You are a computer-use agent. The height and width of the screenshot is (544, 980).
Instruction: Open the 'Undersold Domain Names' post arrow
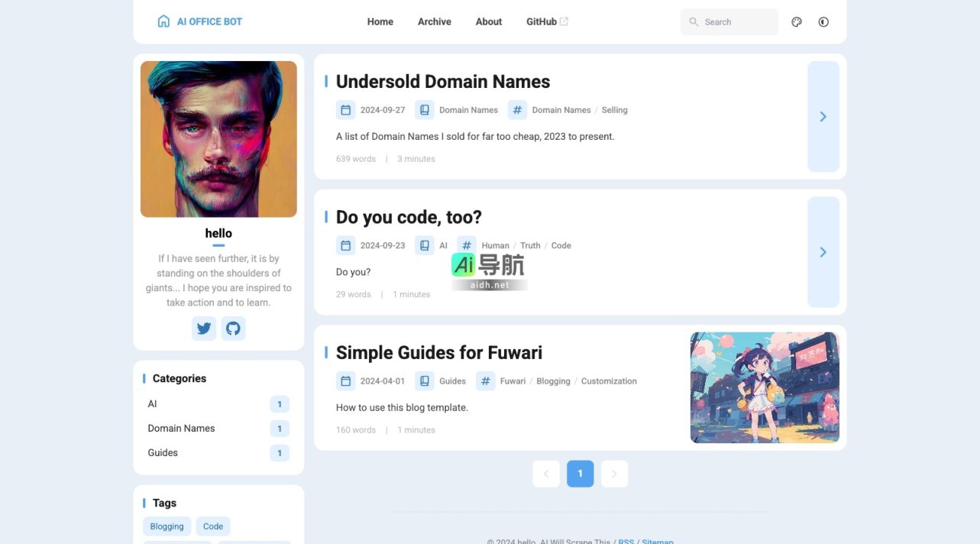click(823, 116)
